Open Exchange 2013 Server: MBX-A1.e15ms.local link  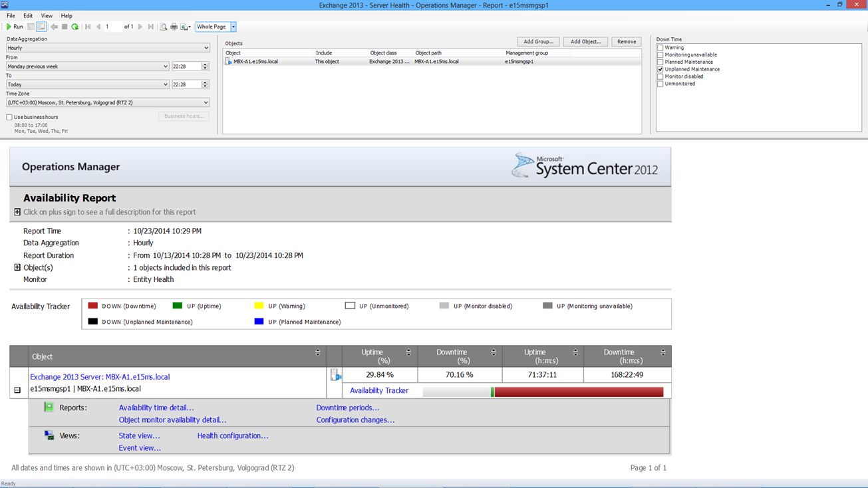click(100, 377)
